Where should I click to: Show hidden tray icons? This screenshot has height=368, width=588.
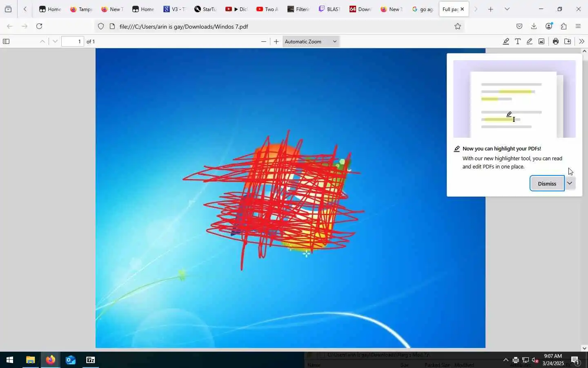click(506, 360)
